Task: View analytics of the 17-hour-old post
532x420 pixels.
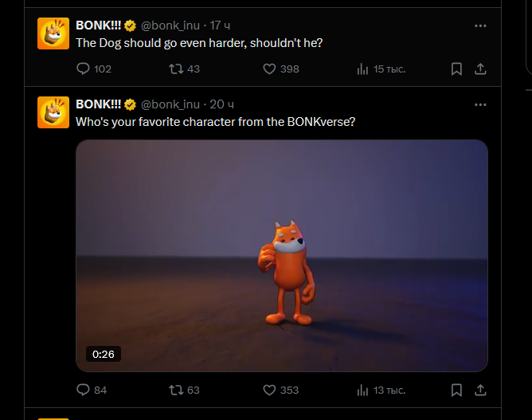Action: coord(363,69)
